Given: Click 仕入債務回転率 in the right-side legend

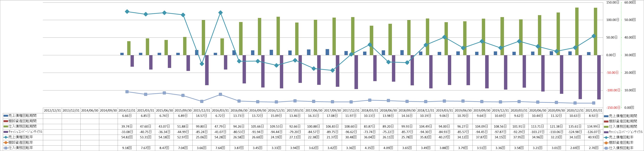Looking at the screenshot, I should click(x=619, y=148).
